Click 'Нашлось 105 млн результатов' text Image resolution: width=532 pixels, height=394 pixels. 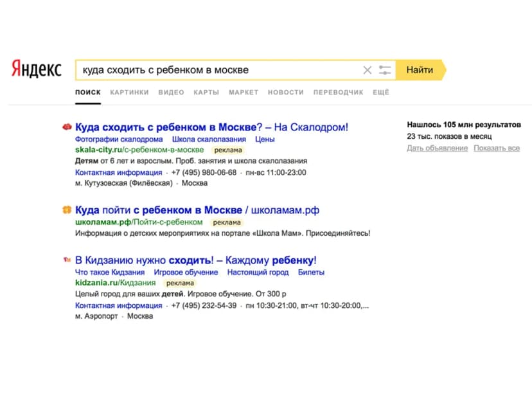pos(464,125)
